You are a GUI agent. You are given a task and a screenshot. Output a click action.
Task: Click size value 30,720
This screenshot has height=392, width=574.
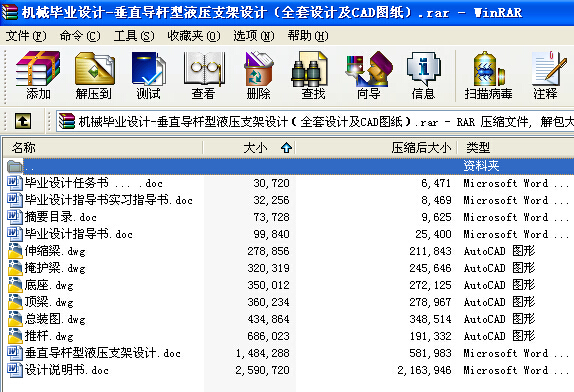click(271, 183)
